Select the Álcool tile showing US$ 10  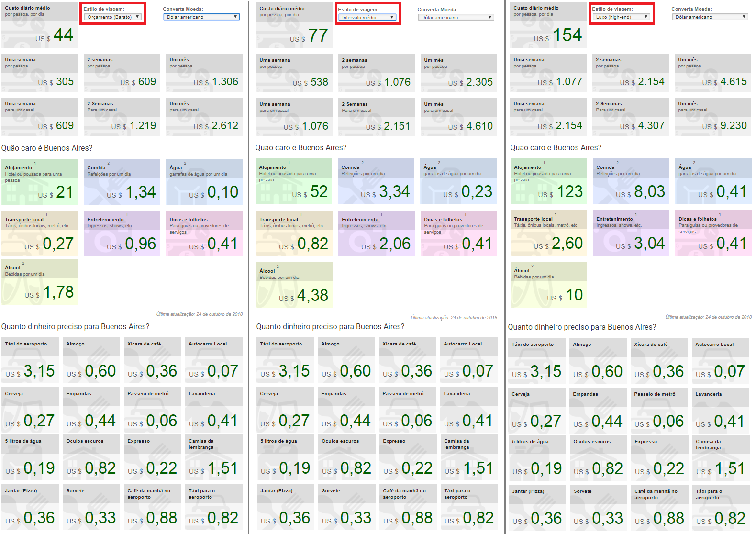[548, 284]
